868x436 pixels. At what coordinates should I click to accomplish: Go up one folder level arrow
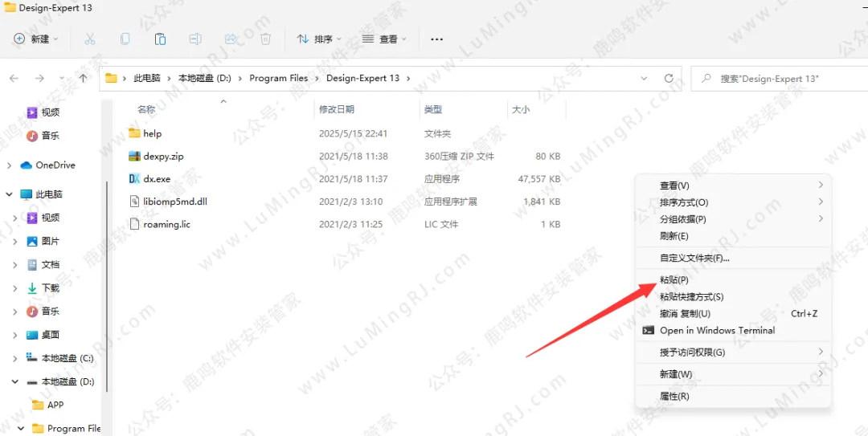[x=83, y=79]
